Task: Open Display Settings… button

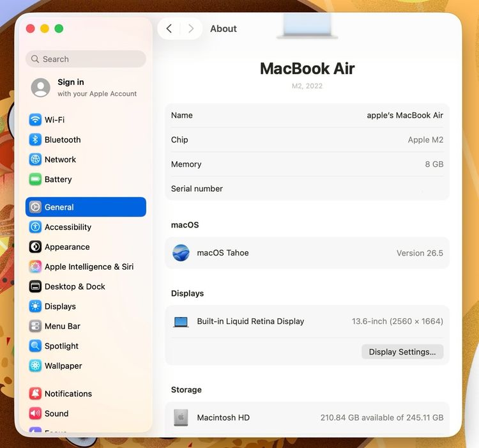Action: [x=402, y=351]
